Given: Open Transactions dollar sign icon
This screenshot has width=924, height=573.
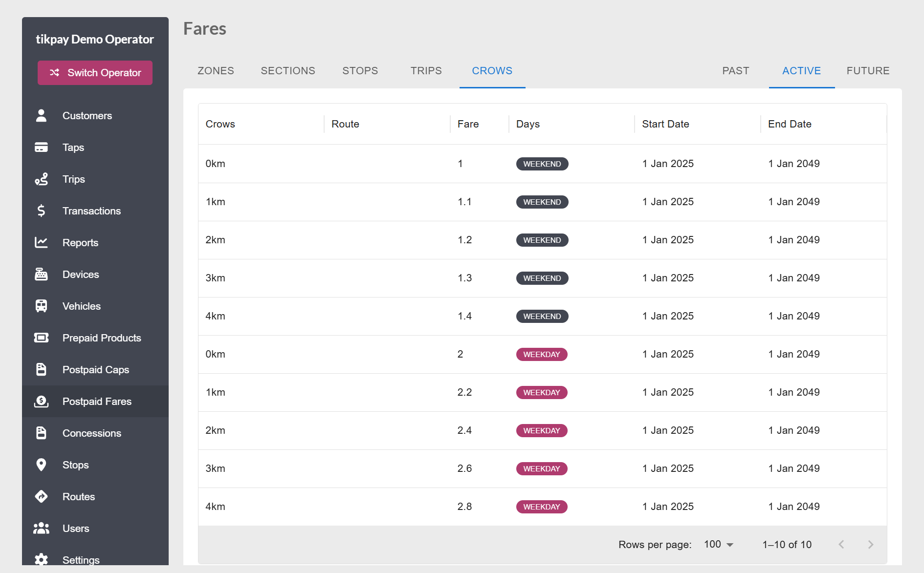Looking at the screenshot, I should tap(42, 211).
